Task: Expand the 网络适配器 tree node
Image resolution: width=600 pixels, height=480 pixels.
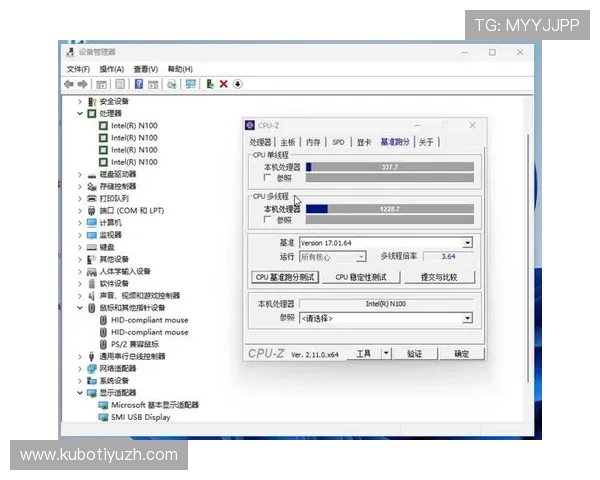Action: 81,368
